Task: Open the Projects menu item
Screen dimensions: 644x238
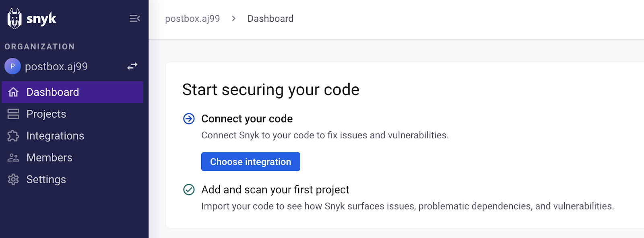Action: point(72,114)
